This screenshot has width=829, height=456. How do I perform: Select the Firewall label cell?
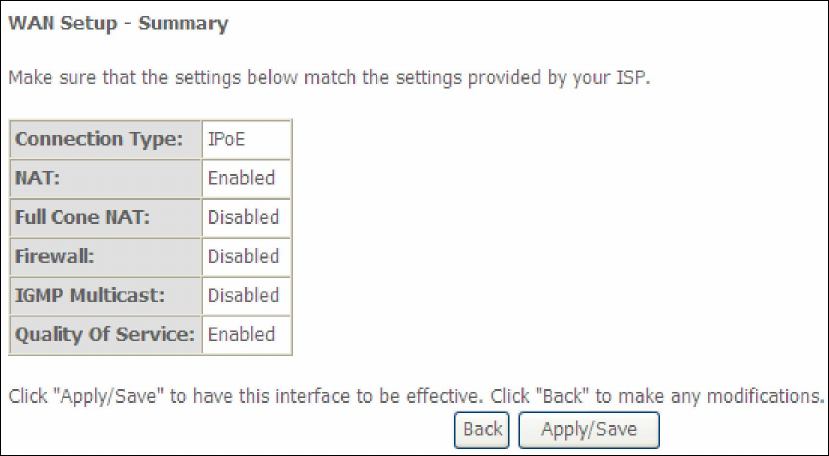click(105, 256)
